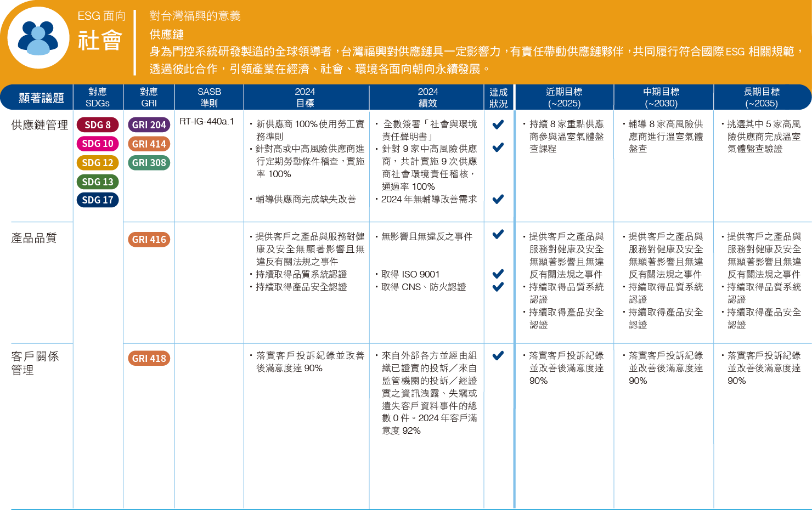Screen dimensions: 812x510
Task: Click the 對應 SDGs column header
Action: tap(98, 98)
